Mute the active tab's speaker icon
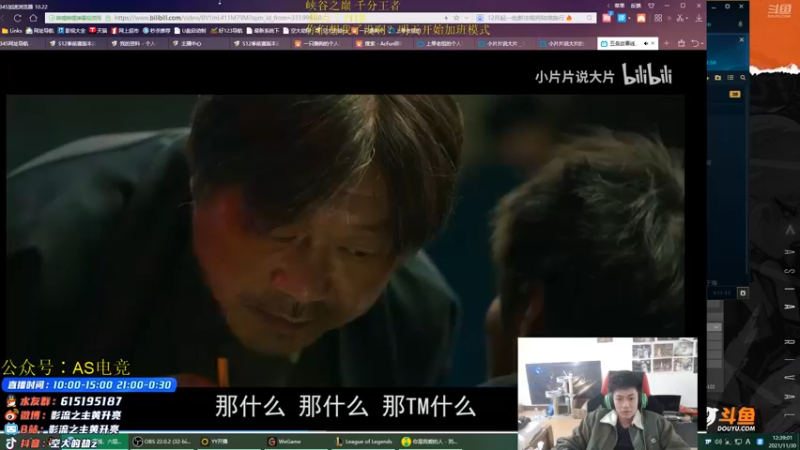Screen dimensions: 800x450 (x=646, y=44)
